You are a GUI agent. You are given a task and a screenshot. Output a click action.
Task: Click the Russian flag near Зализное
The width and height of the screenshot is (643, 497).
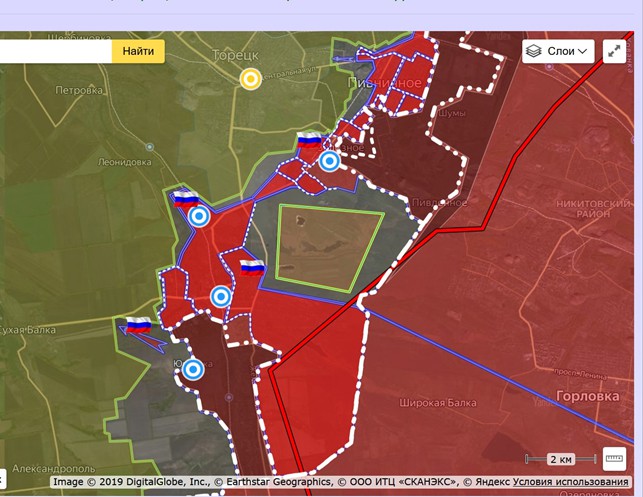pos(309,140)
